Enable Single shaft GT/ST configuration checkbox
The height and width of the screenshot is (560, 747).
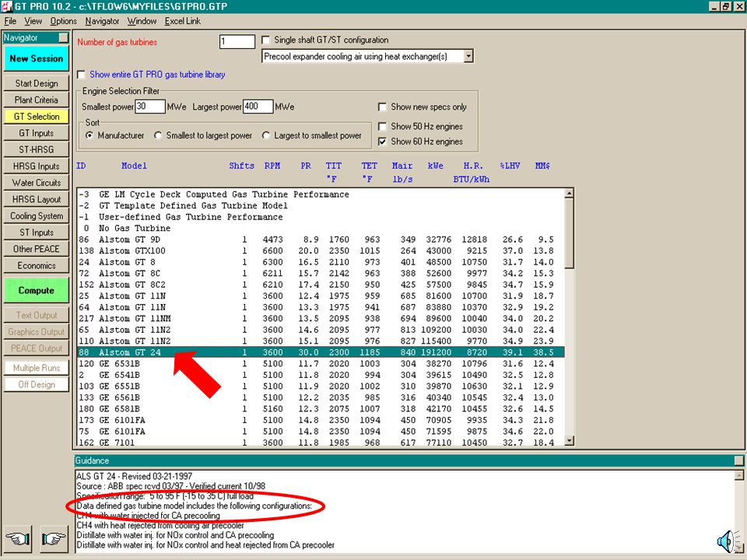[x=266, y=40]
